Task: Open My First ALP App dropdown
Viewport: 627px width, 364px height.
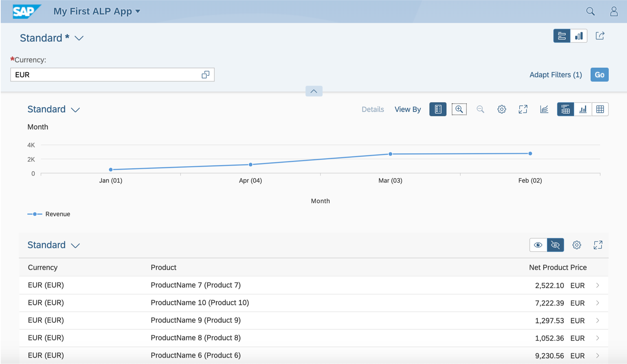Action: (x=97, y=11)
